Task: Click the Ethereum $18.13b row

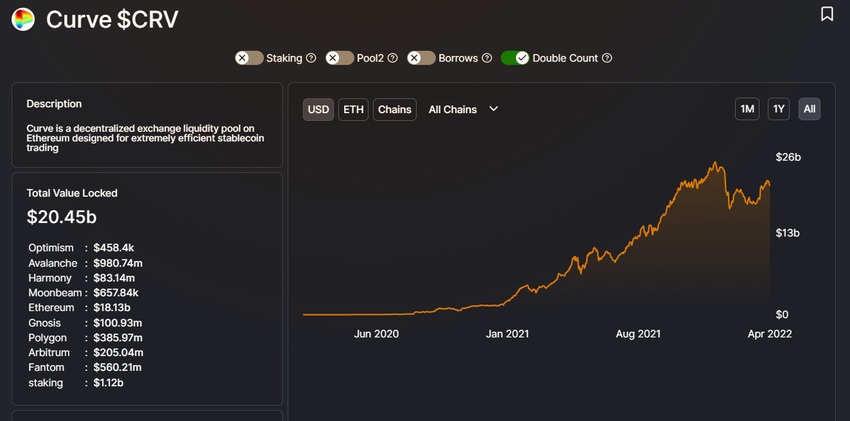Action: pyautogui.click(x=80, y=308)
